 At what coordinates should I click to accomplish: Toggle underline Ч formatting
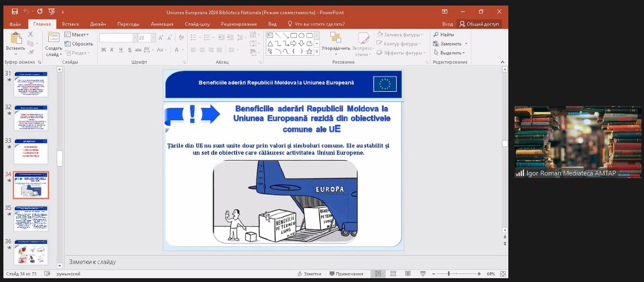[x=121, y=50]
